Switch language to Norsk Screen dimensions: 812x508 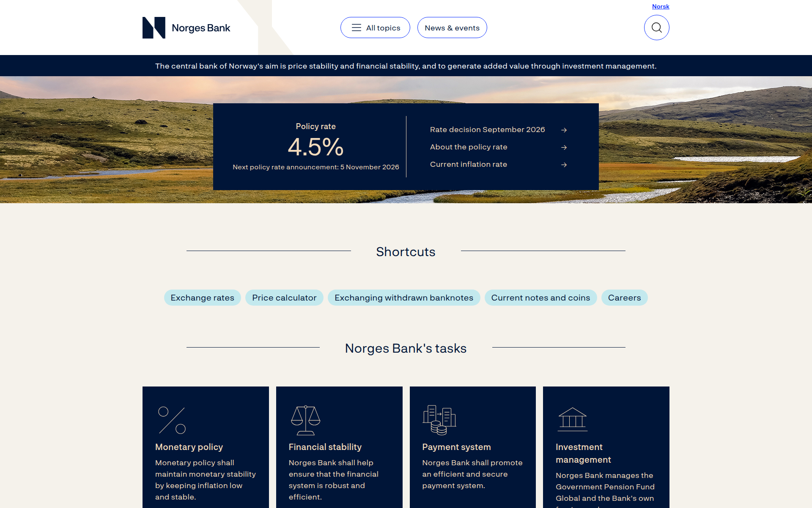tap(661, 6)
